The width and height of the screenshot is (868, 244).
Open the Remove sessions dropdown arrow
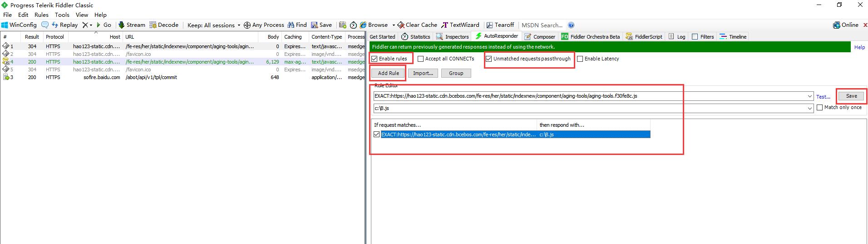(91, 25)
